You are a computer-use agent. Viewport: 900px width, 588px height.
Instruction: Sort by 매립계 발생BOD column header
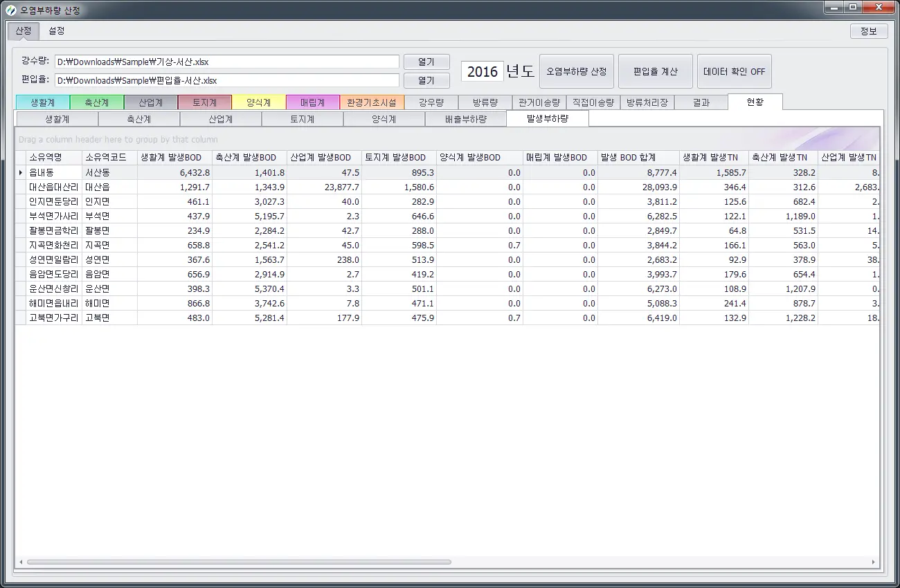(x=560, y=158)
